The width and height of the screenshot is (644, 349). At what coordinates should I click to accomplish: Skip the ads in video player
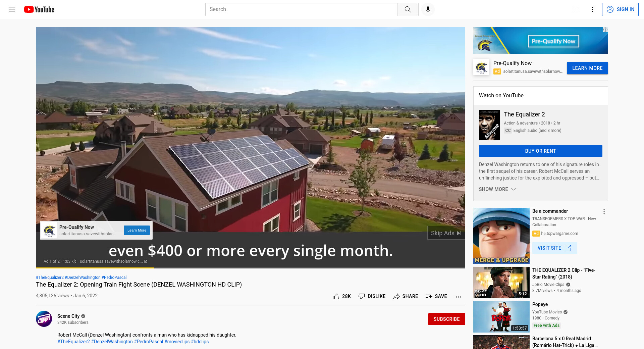446,233
